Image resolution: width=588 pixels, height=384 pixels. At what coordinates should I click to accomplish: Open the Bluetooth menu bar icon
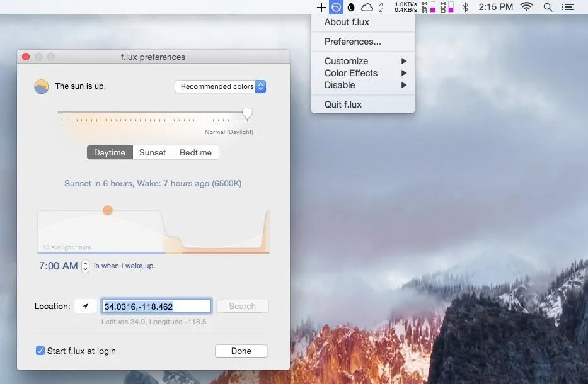tap(465, 7)
